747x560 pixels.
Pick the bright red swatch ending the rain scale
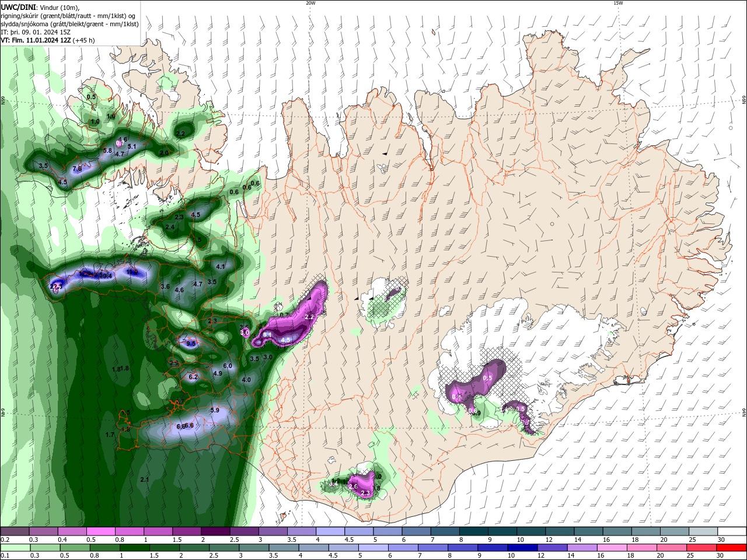[x=732, y=548]
